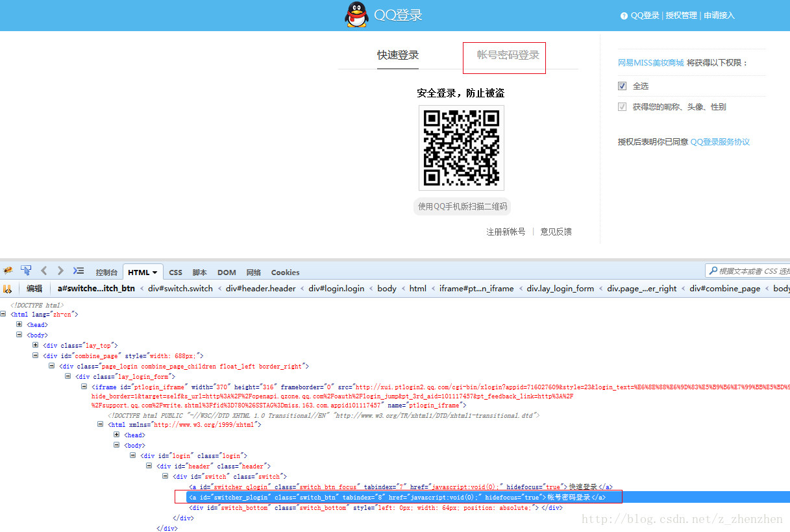Switch to the 控制台 panel tab
The image size is (790, 532).
click(106, 272)
